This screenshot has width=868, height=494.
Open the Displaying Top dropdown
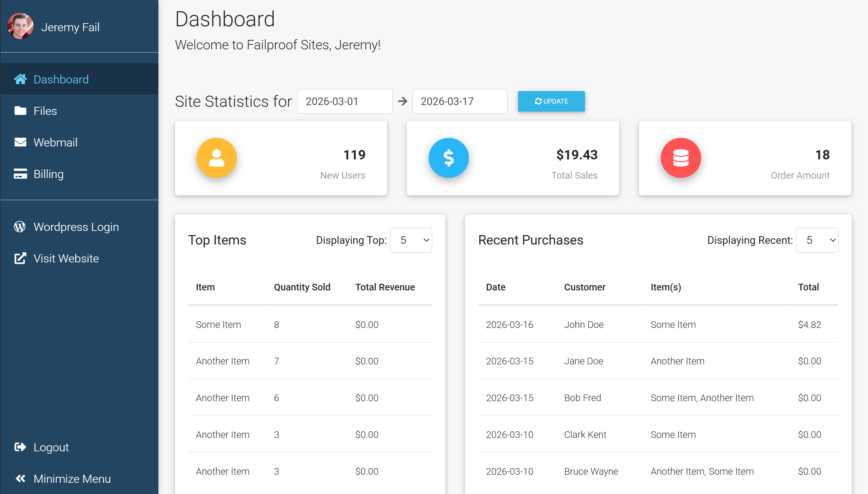[x=411, y=240]
